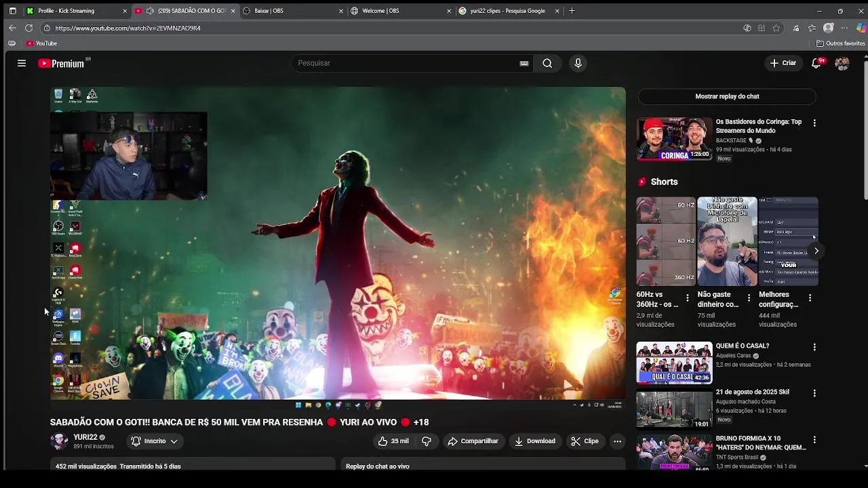
Task: Open options for 60Hz vs 360Hz short
Action: (x=687, y=298)
